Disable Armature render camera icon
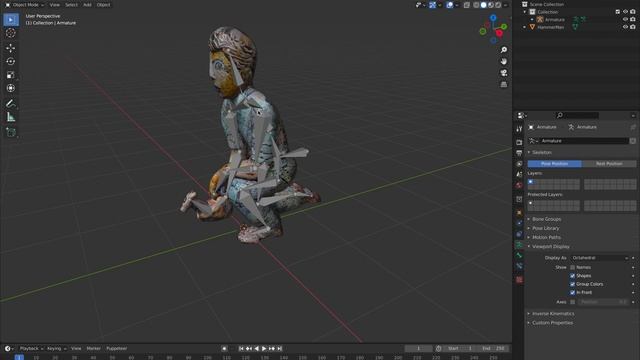 coord(633,19)
